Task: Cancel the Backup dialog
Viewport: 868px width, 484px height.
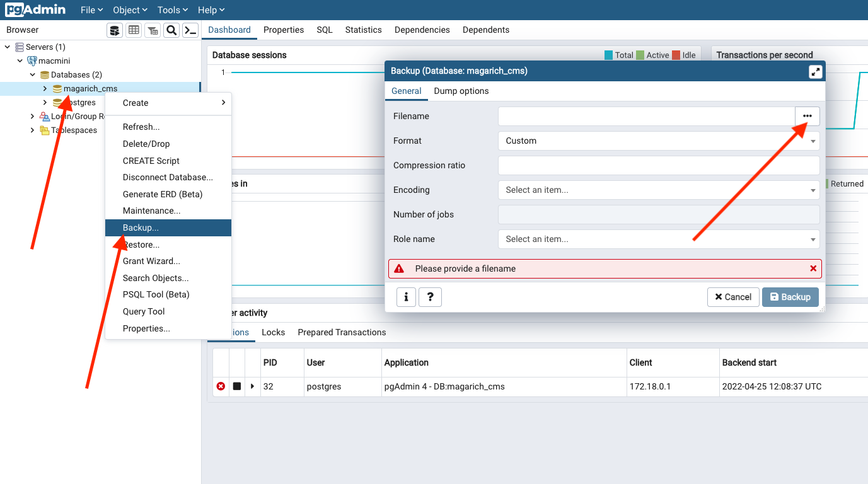Action: pos(732,297)
